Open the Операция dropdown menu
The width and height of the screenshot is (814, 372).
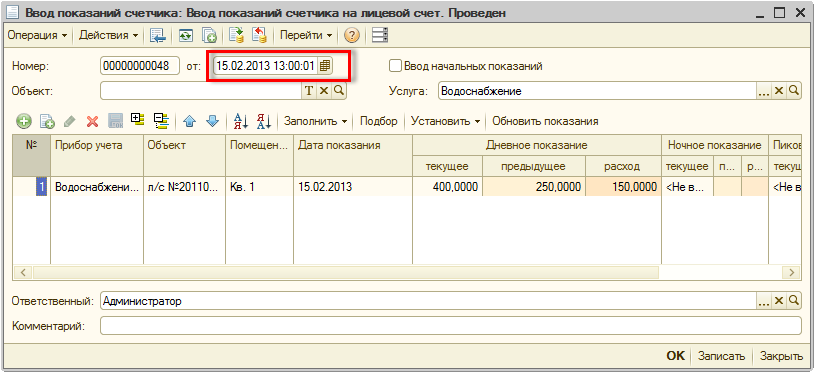[x=37, y=35]
